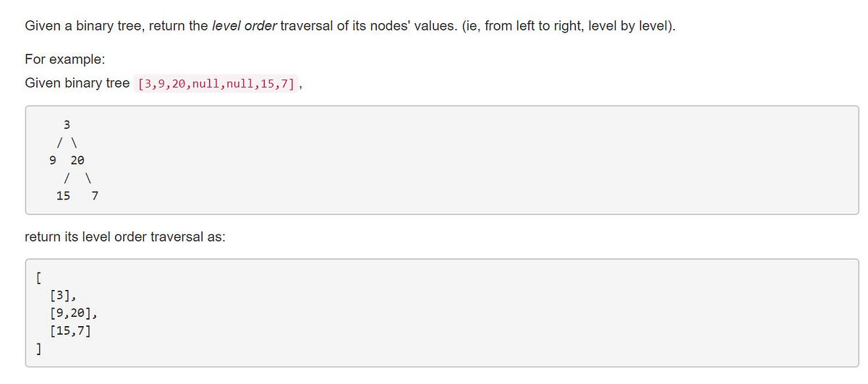Click the red inline code [3,9,20,null,null,15,7]
868x384 pixels.
pyautogui.click(x=216, y=83)
